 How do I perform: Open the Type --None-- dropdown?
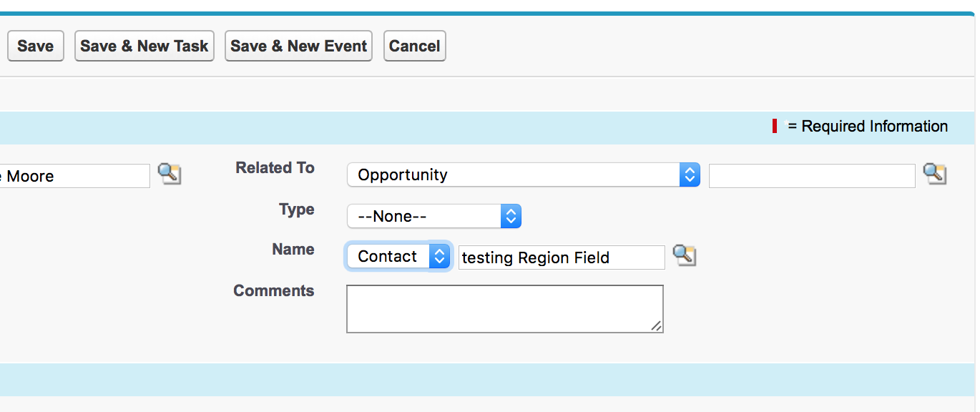point(433,216)
